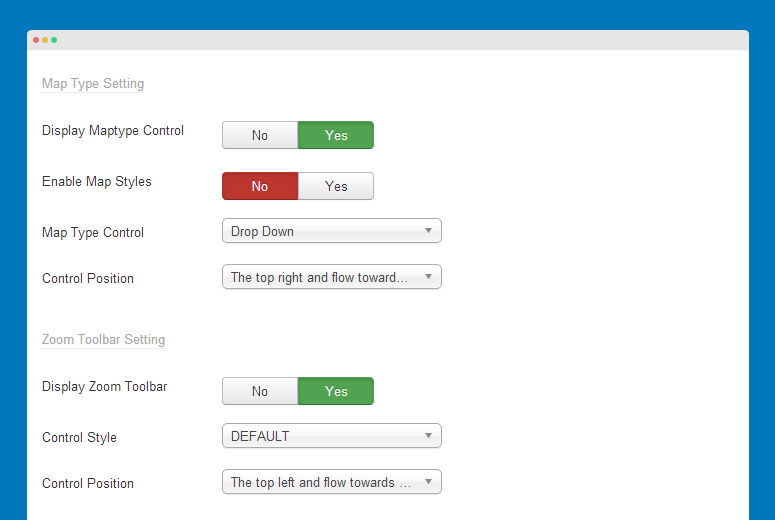Viewport: 775px width, 520px height.
Task: Click the Zoom Toolbar Setting heading
Action: pos(103,340)
